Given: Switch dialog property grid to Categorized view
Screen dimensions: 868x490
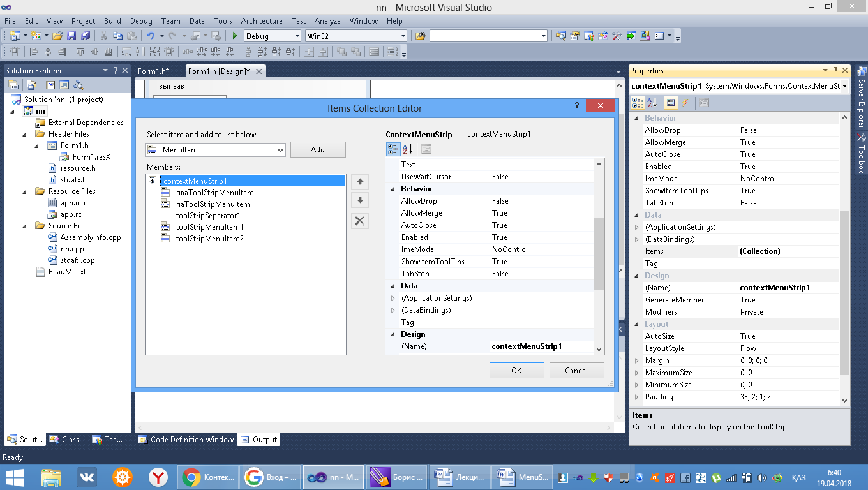Looking at the screenshot, I should [x=393, y=149].
